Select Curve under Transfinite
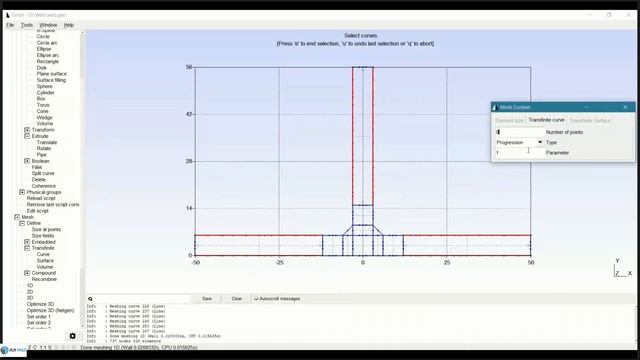 pos(43,254)
